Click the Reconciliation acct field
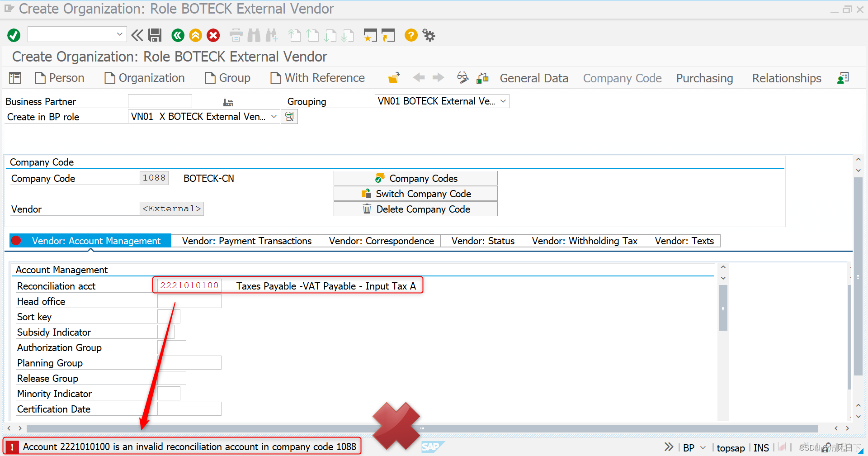This screenshot has width=868, height=456. [x=189, y=285]
